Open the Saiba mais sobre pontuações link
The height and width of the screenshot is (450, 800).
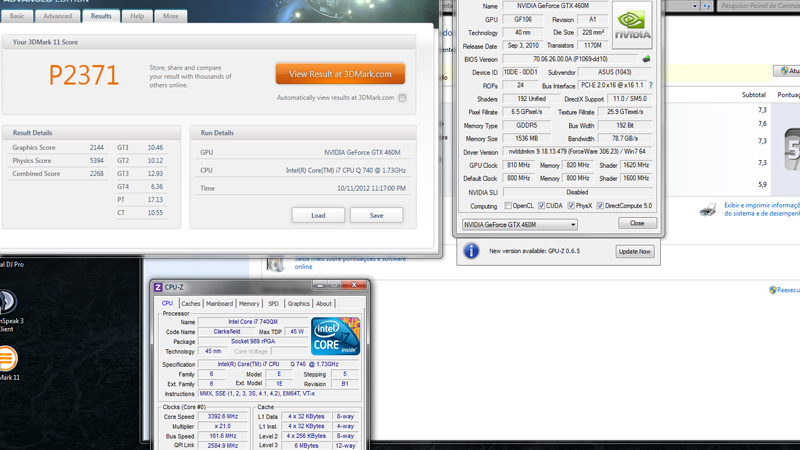350,262
